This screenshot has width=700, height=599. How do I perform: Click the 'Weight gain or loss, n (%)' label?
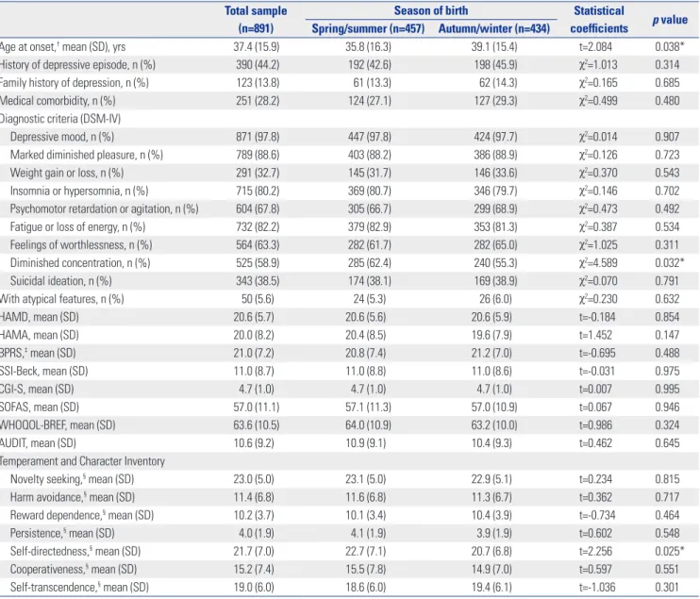click(x=67, y=173)
